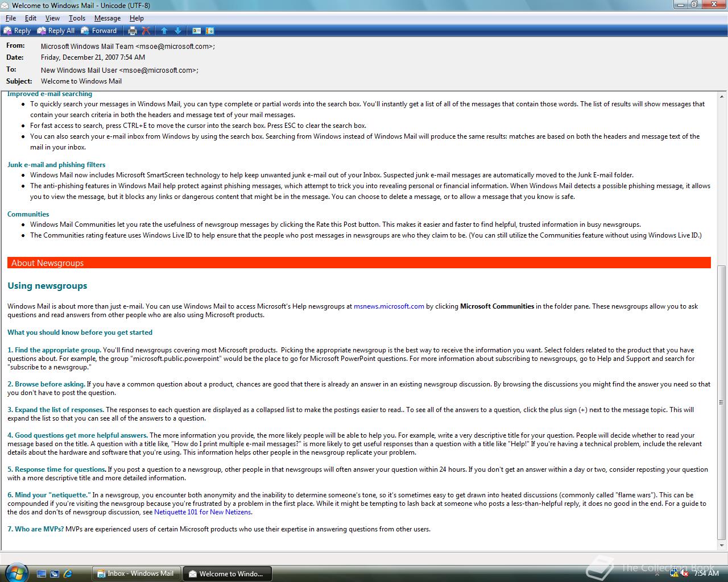Image resolution: width=728 pixels, height=582 pixels.
Task: Open Windows Calendar from the toolbar icon
Action: pyautogui.click(x=210, y=31)
